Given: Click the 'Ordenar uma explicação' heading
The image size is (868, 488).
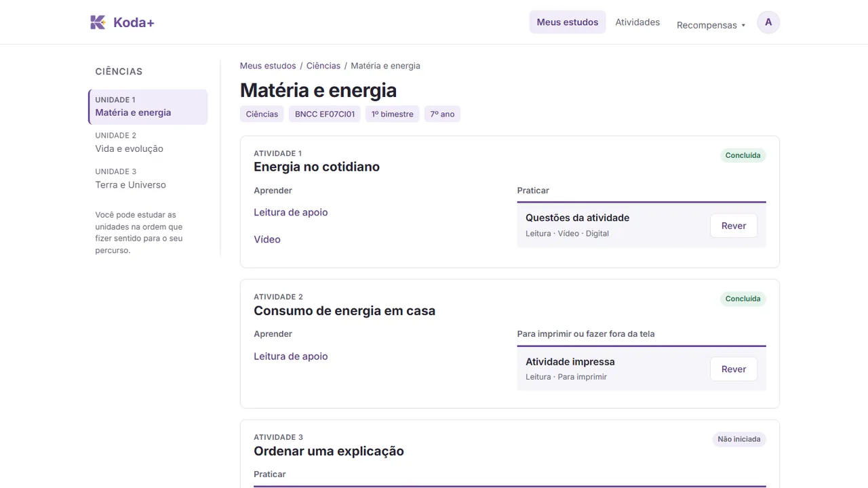Looking at the screenshot, I should point(329,451).
